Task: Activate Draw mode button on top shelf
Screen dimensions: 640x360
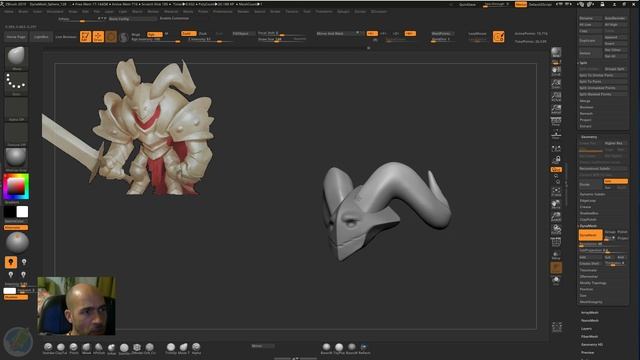Action: (x=98, y=37)
